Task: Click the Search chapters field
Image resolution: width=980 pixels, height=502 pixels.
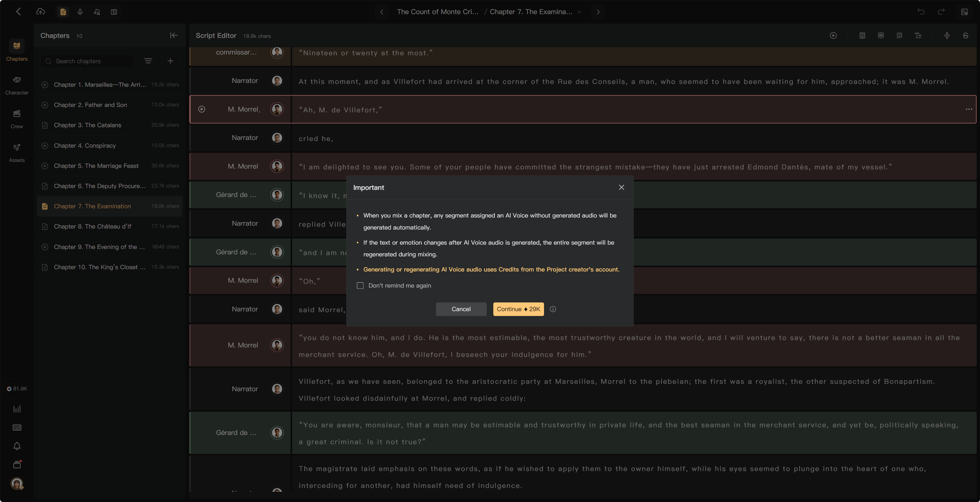Action: coord(88,61)
